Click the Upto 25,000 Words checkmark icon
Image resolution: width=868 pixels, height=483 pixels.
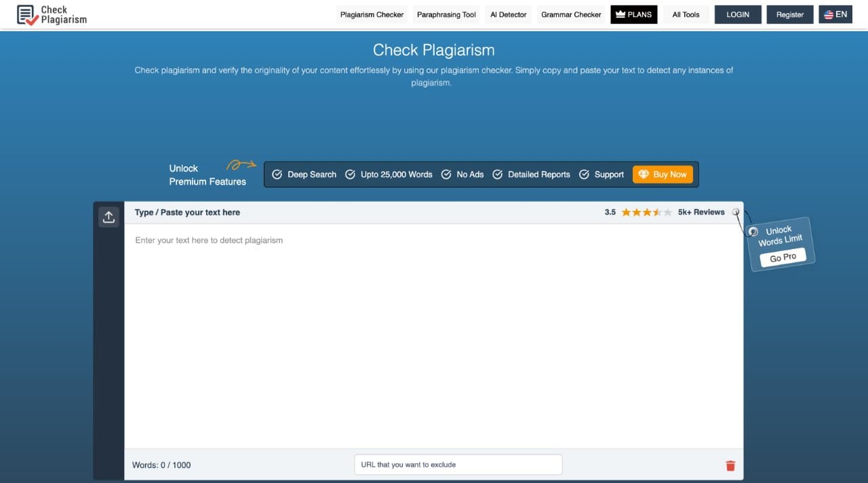click(x=350, y=174)
